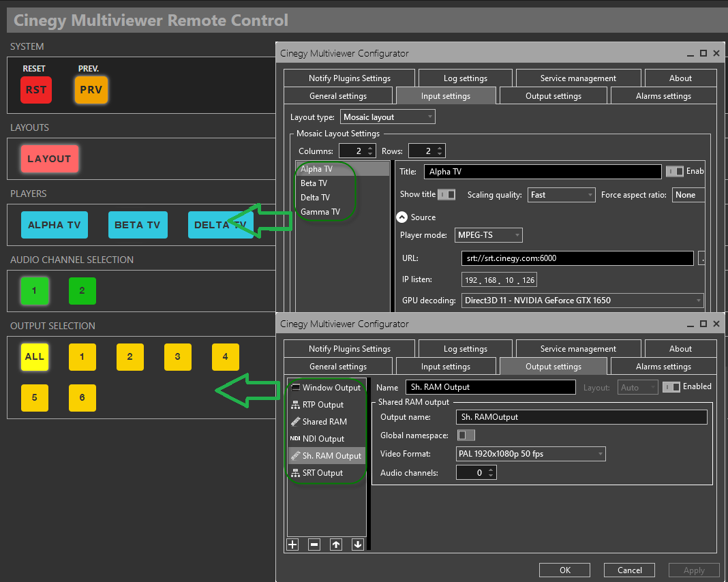Enable the Global namespace toggle
728x582 pixels.
[x=467, y=435]
